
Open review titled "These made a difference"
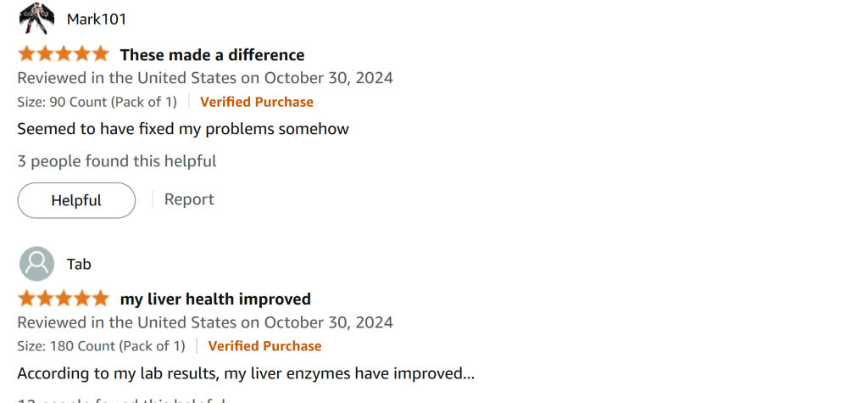[212, 55]
